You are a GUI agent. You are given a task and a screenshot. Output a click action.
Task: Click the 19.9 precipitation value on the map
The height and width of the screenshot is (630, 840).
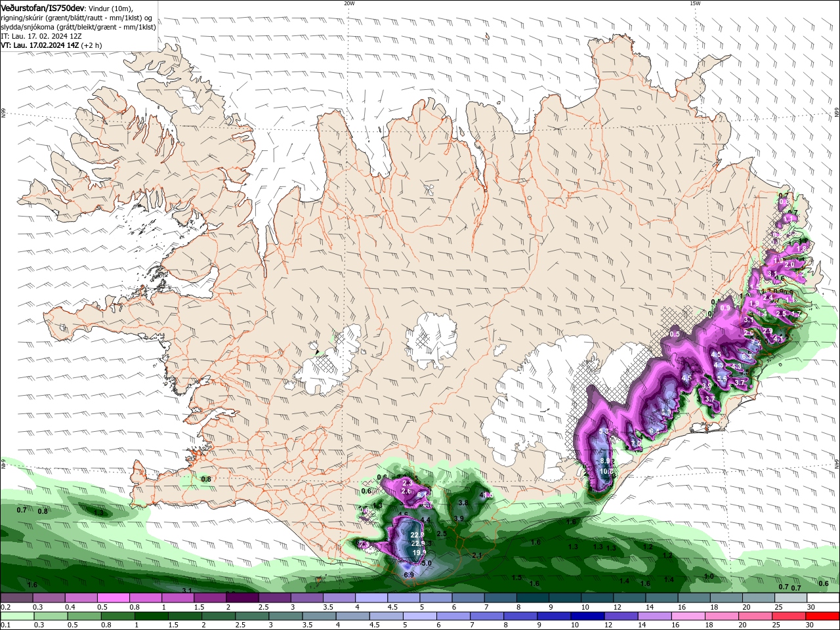(x=419, y=553)
